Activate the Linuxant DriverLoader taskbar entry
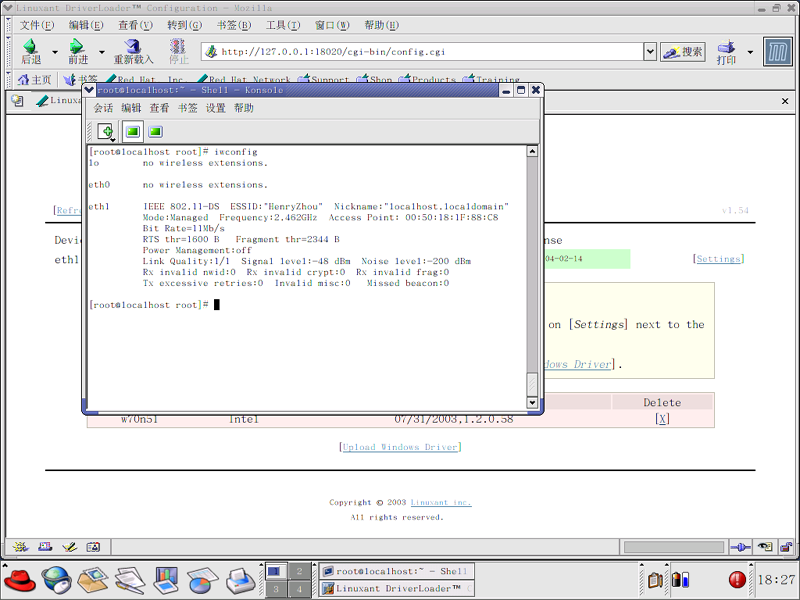Viewport: 800px width, 600px height. coord(397,588)
